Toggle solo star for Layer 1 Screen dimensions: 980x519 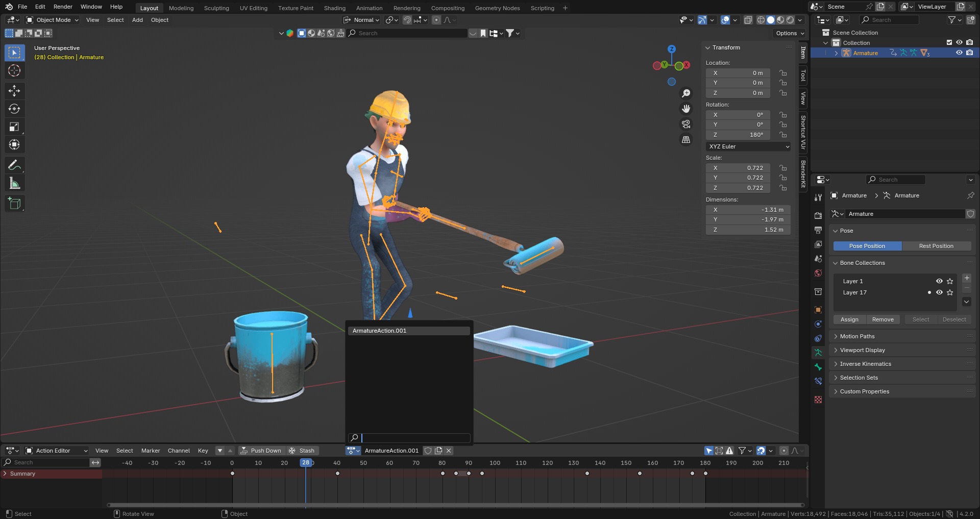(x=950, y=281)
